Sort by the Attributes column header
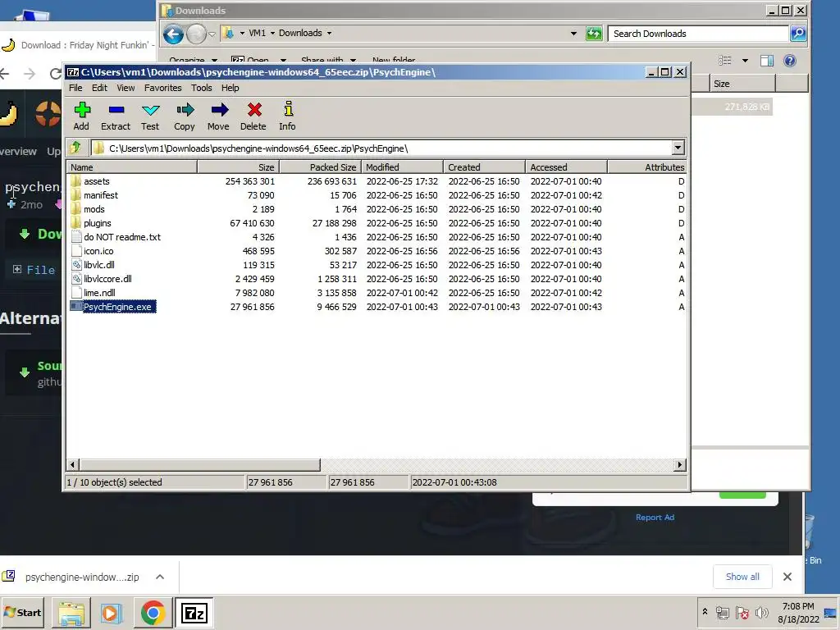The width and height of the screenshot is (840, 630). (646, 167)
